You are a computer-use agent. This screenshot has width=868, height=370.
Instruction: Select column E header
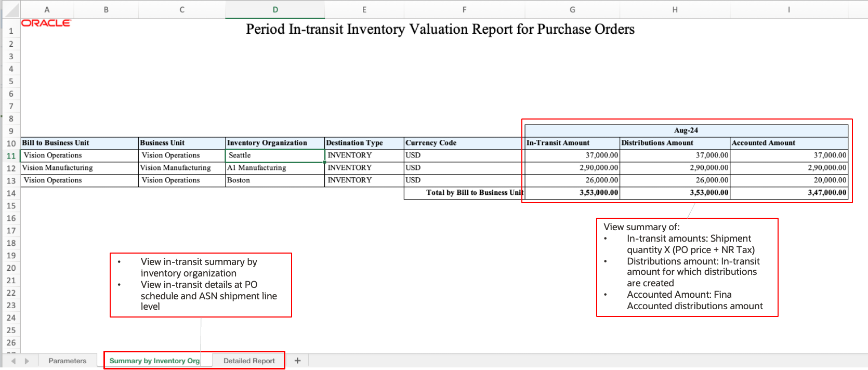pos(364,9)
